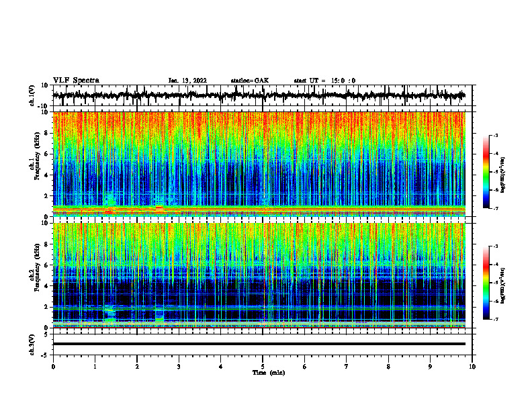Click the "ch.1(V)" axis label
Screen dimensions: 532x411
pos(32,95)
